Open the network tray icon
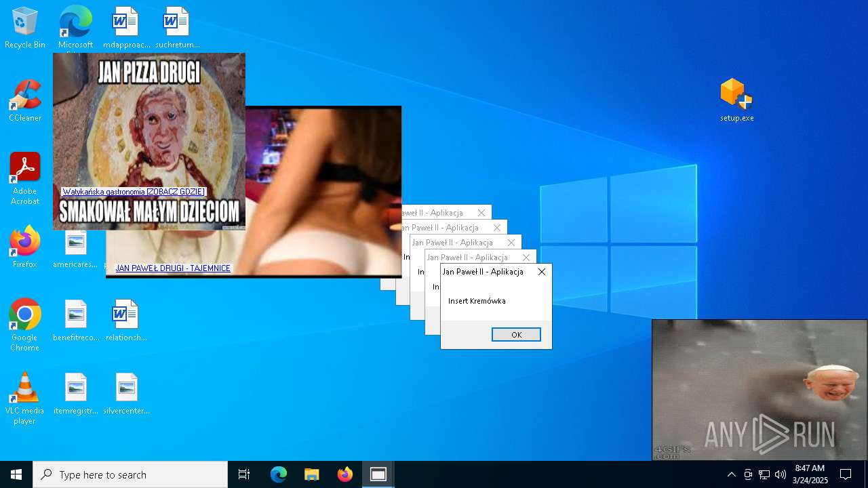Image resolution: width=868 pixels, height=488 pixels. [764, 474]
